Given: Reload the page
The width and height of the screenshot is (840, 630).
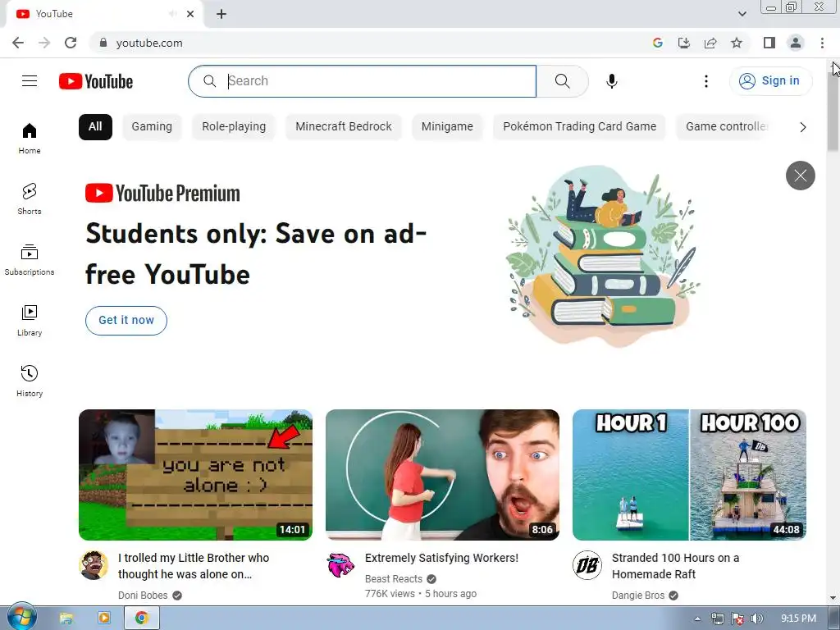Looking at the screenshot, I should 71,43.
